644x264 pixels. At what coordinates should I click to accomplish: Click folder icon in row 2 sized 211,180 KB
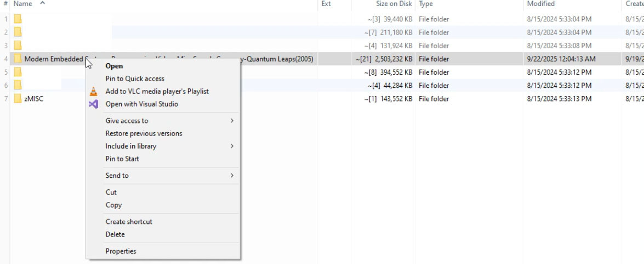pyautogui.click(x=18, y=32)
